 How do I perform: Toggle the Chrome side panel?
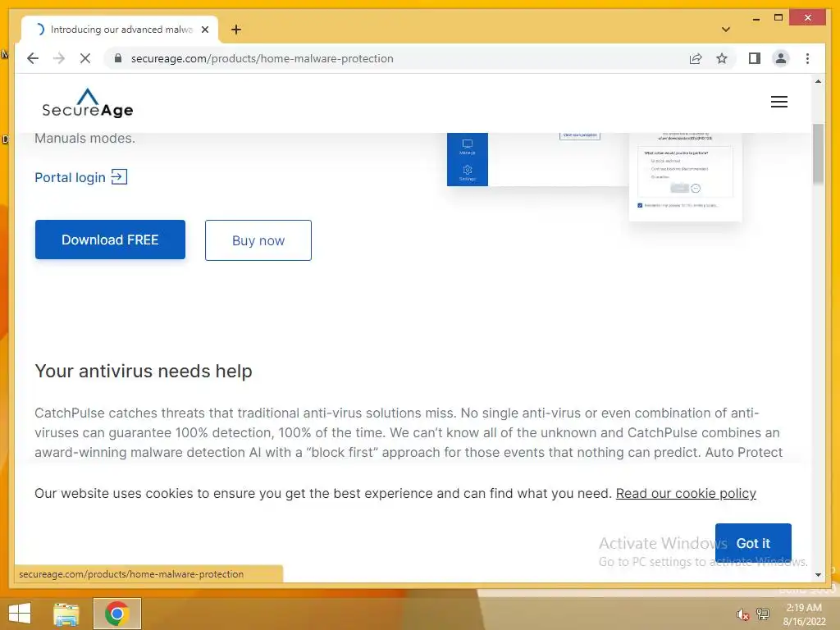pos(755,58)
